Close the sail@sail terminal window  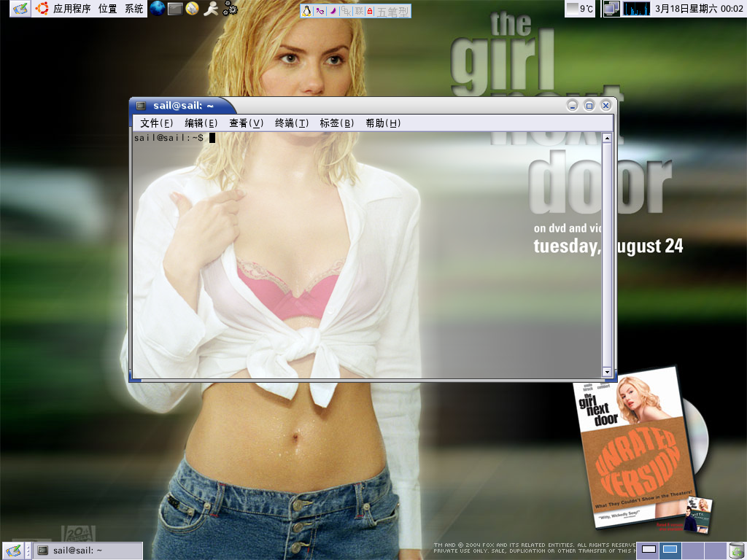coord(606,106)
